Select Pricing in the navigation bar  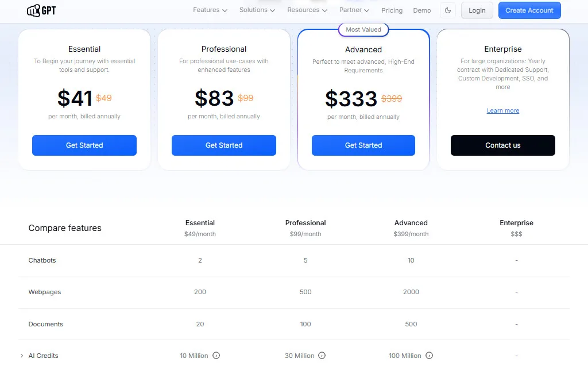click(x=392, y=10)
